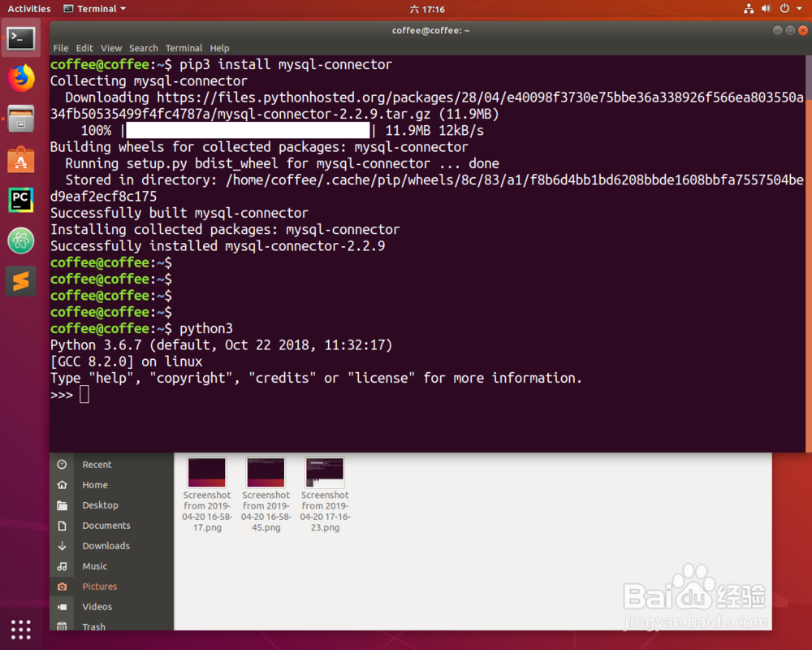The width and height of the screenshot is (812, 650).
Task: Click the Pictures camera icon in Files sidebar
Action: (63, 587)
